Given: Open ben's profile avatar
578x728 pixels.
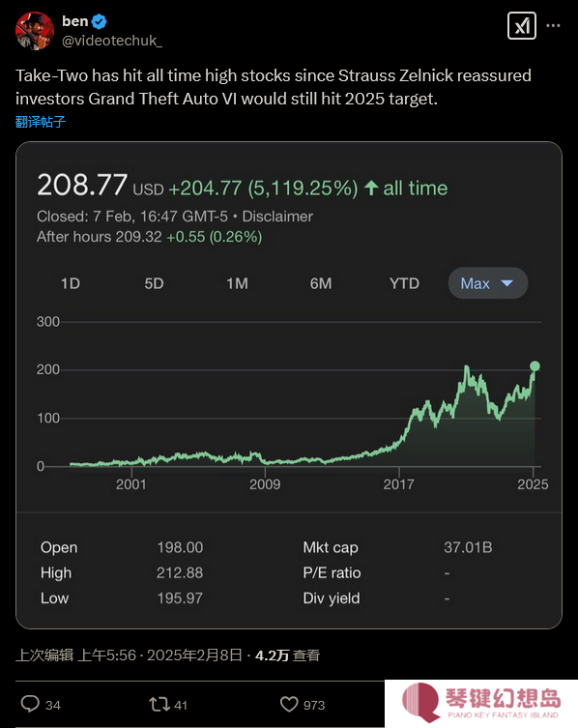Looking at the screenshot, I should pyautogui.click(x=35, y=31).
